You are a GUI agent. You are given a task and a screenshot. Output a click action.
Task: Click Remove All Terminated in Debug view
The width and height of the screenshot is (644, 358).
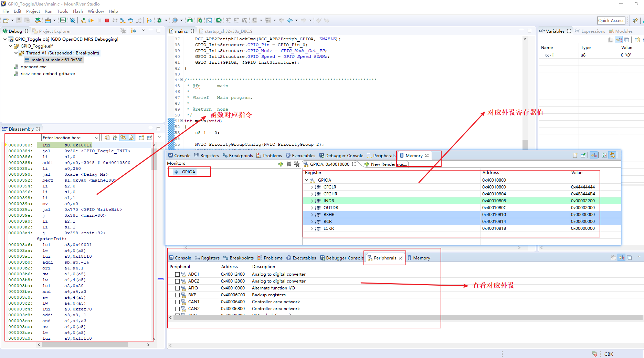[x=123, y=31]
